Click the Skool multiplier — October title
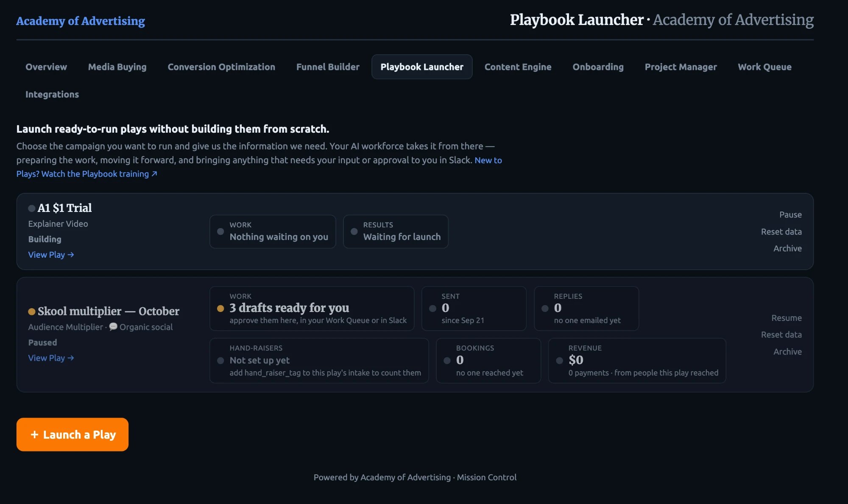 [x=109, y=312]
